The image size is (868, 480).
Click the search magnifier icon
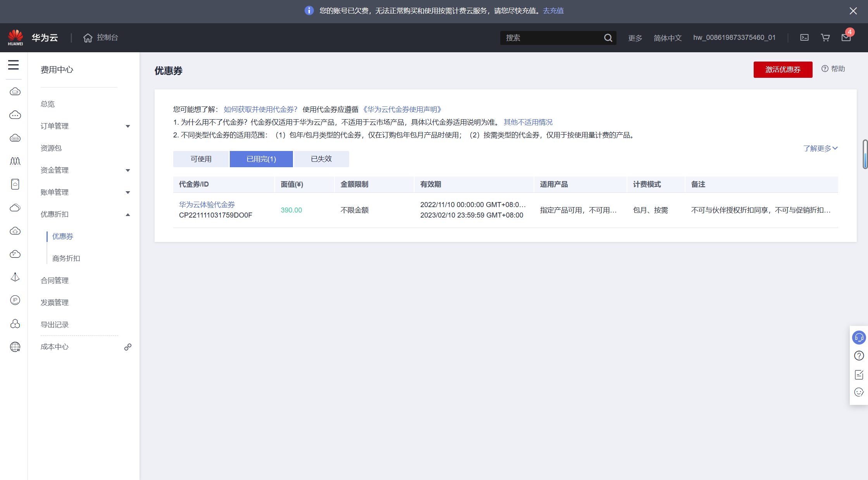coord(608,38)
